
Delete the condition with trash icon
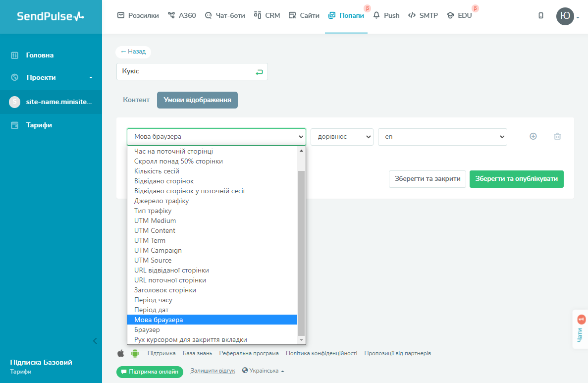(x=557, y=136)
